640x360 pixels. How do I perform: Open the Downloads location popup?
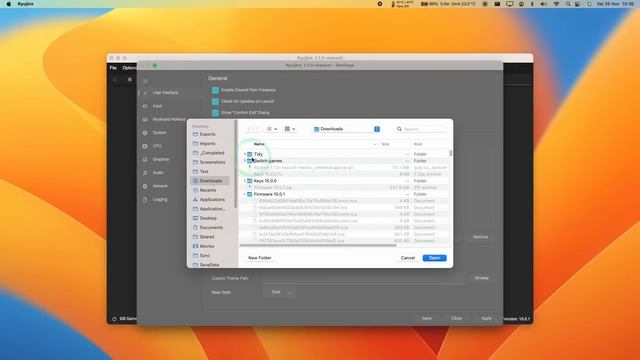[347, 129]
